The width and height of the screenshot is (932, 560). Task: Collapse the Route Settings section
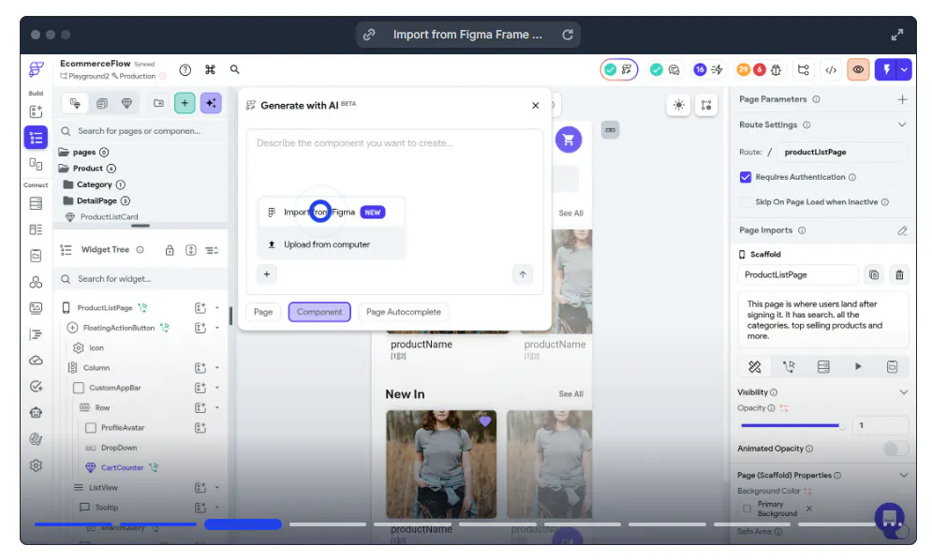click(902, 125)
